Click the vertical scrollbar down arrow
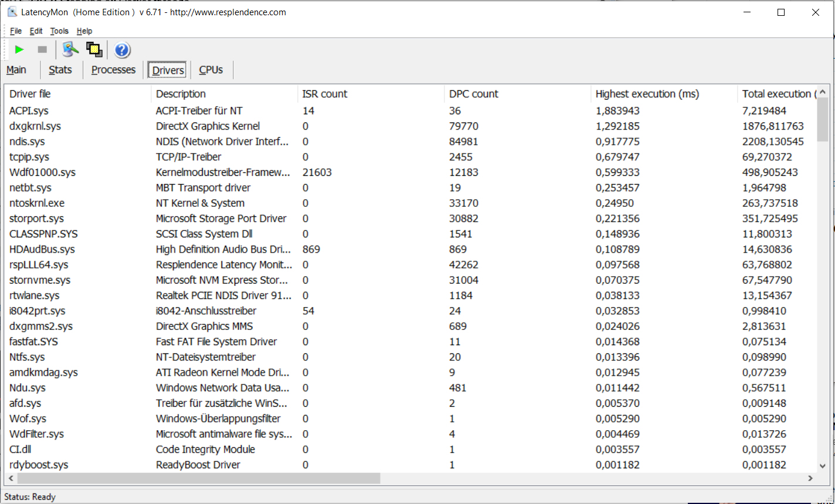 [823, 466]
